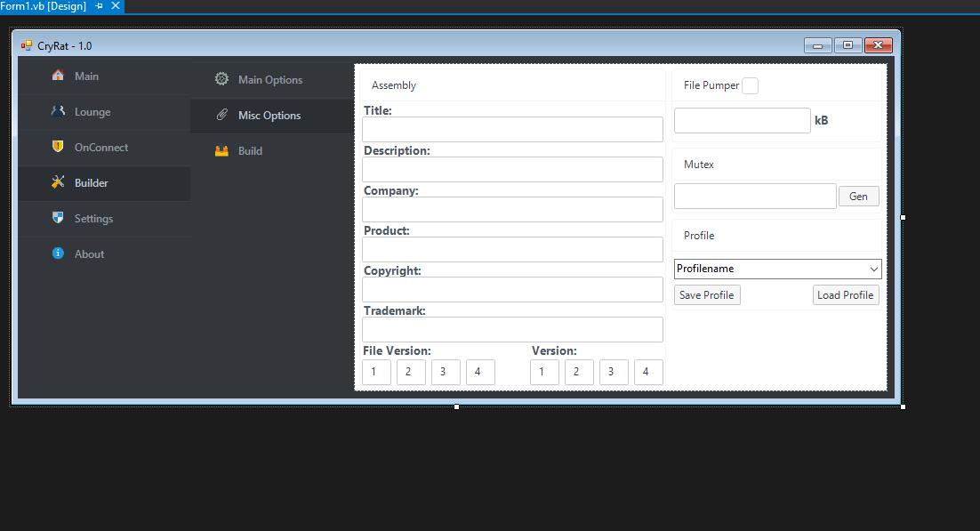Screen dimensions: 980x531
Task: Click Version first box
Action: (x=544, y=372)
